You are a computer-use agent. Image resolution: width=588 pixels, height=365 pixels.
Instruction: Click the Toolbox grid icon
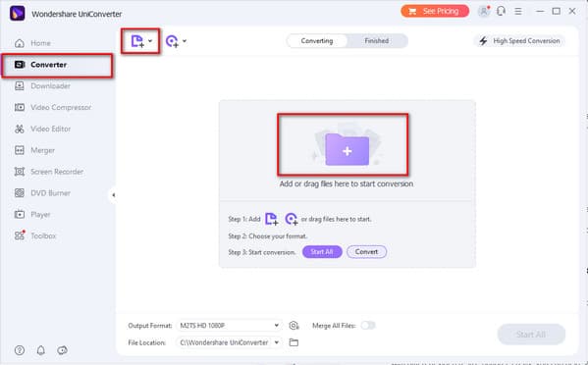[x=20, y=235]
